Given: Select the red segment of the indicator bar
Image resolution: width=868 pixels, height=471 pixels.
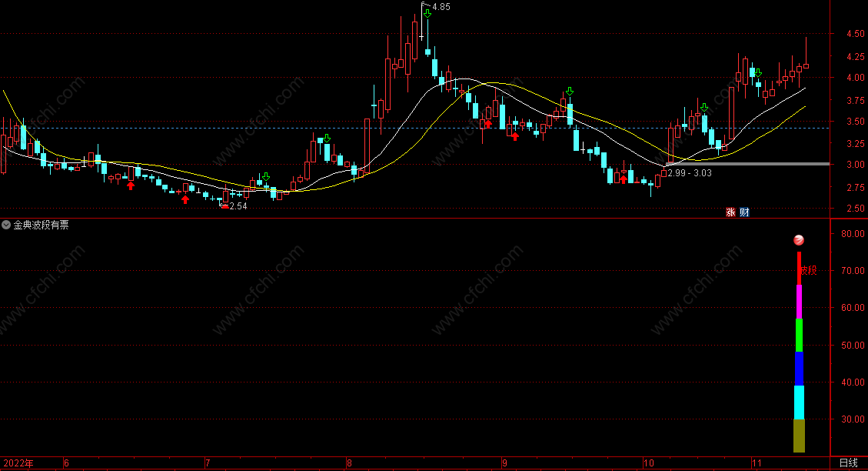Looking at the screenshot, I should [x=799, y=269].
